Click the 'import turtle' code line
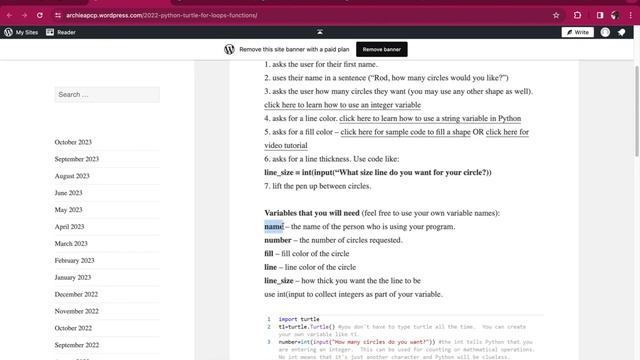This screenshot has height=360, width=640. [x=299, y=319]
